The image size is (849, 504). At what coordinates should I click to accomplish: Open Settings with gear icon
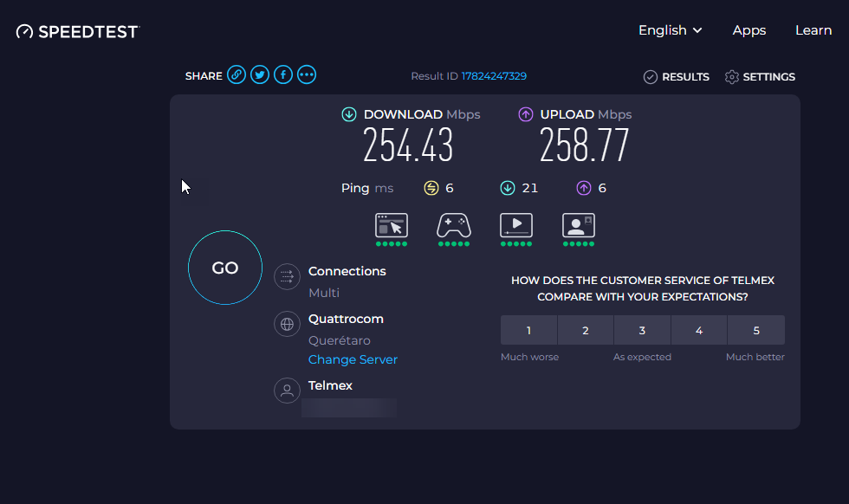point(761,77)
